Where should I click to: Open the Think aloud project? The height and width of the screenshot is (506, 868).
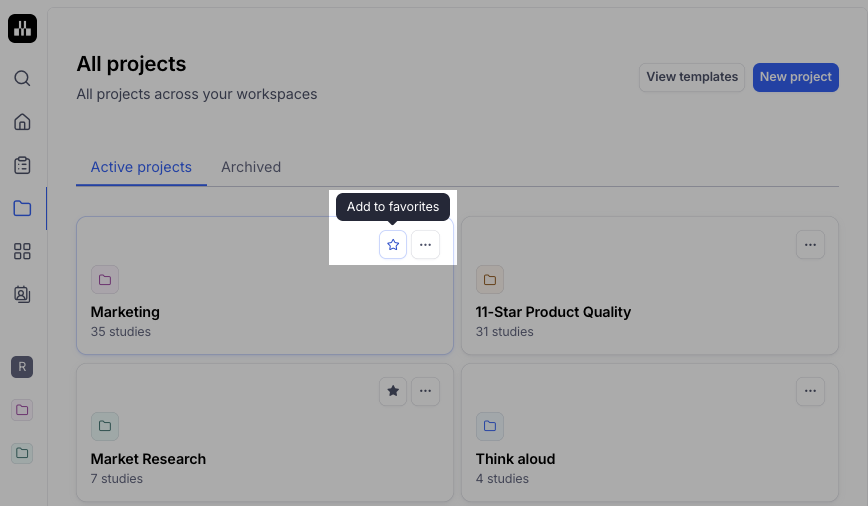click(515, 459)
